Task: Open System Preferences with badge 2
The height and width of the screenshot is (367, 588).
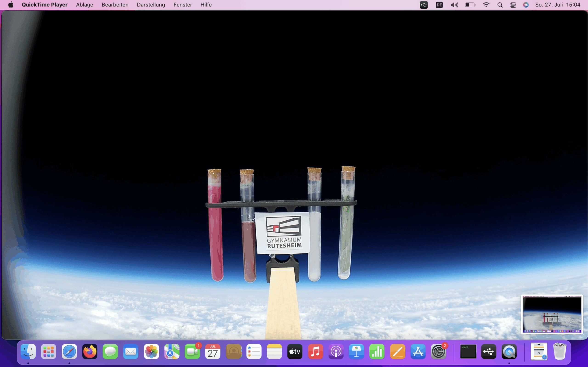Action: pyautogui.click(x=438, y=352)
